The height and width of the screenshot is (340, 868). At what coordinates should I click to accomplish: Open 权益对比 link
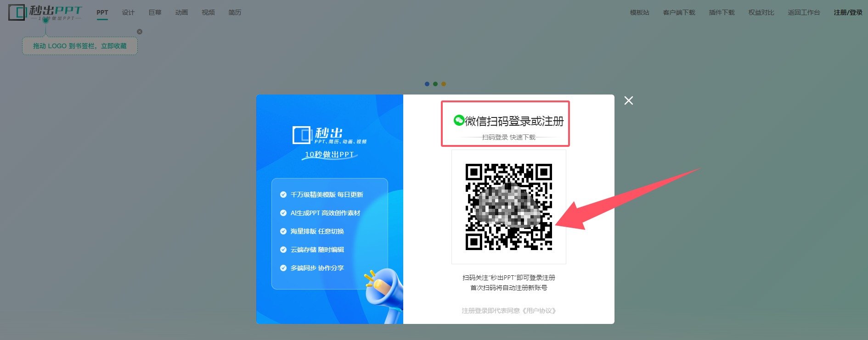(761, 12)
